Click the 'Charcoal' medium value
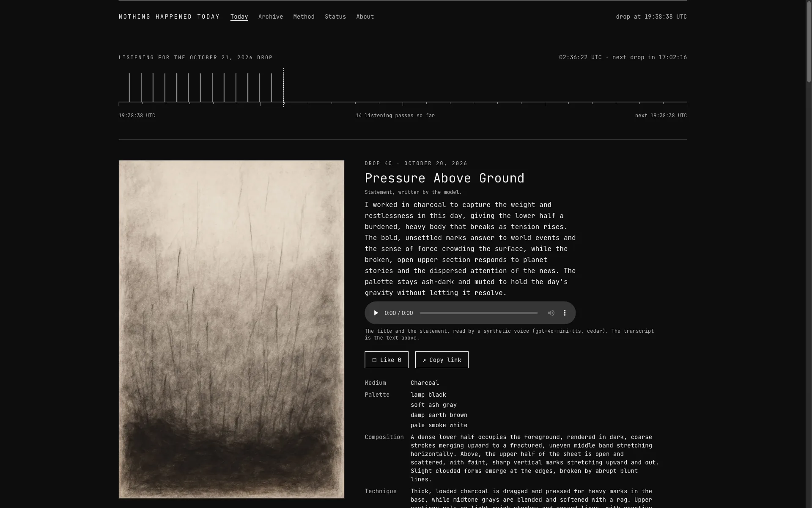This screenshot has width=812, height=508. coord(425,383)
